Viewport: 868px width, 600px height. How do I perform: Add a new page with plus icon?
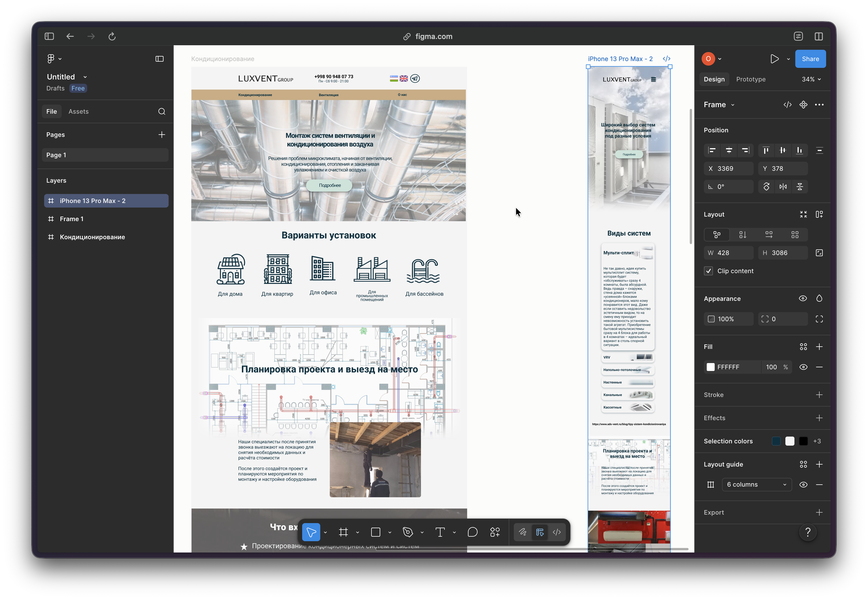[162, 135]
